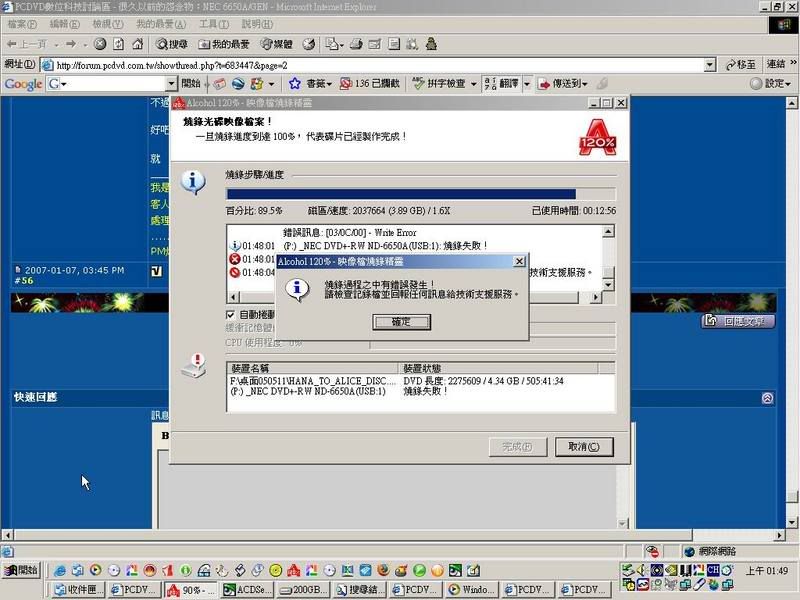Open the inbox taskbar button
The height and width of the screenshot is (600, 800).
(x=79, y=590)
